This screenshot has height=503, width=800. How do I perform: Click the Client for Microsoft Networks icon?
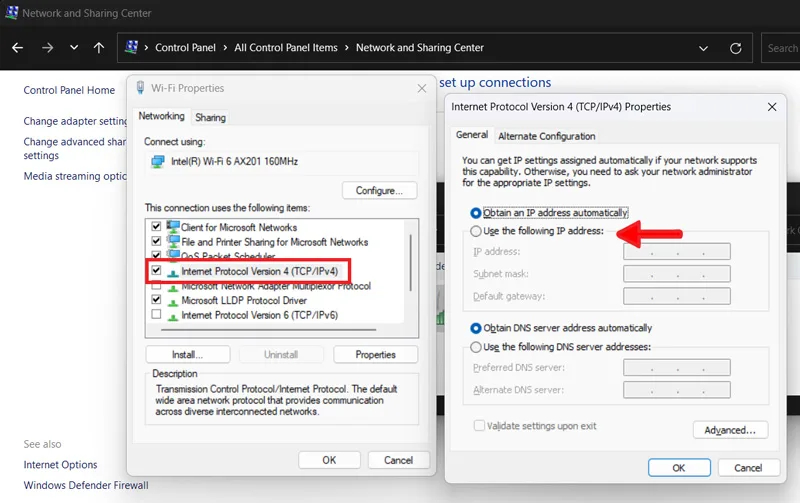coord(173,226)
